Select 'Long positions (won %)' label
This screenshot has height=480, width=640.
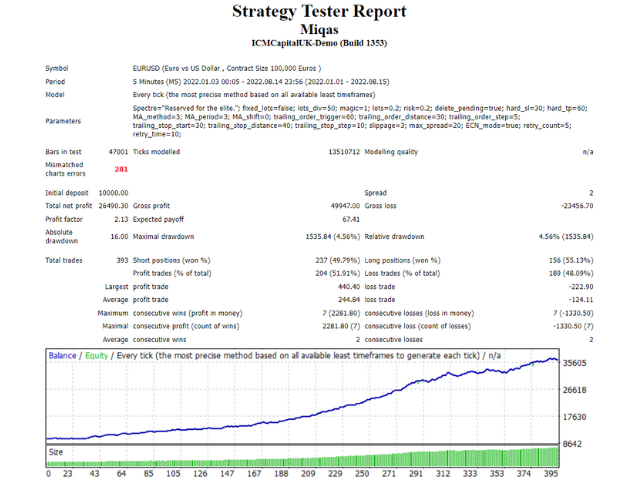[x=402, y=260]
